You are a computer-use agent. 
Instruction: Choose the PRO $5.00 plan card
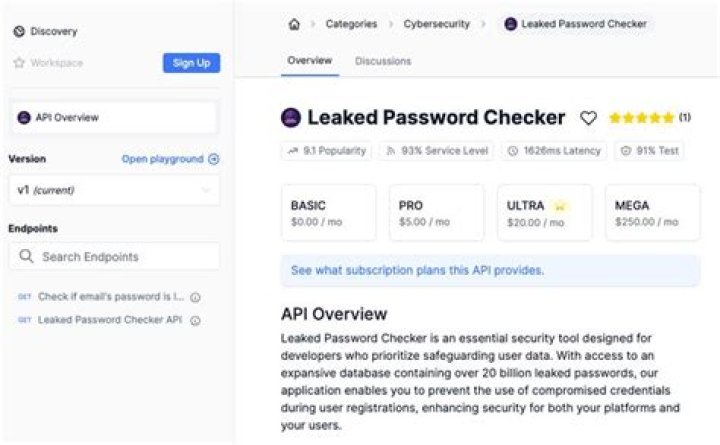pos(436,213)
